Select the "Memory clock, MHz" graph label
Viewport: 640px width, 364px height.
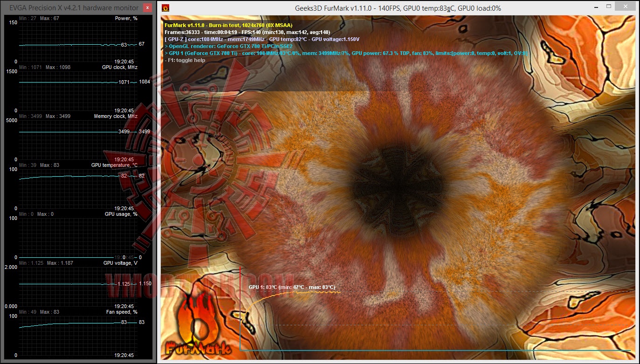tap(116, 116)
